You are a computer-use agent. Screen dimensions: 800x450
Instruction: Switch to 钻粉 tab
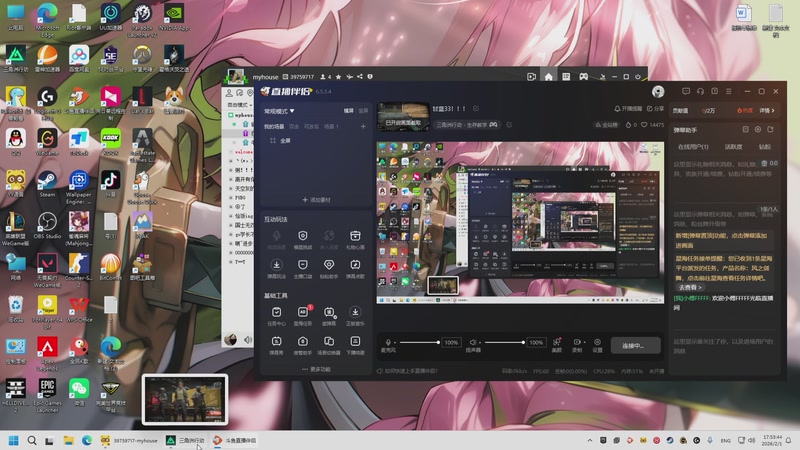764,147
